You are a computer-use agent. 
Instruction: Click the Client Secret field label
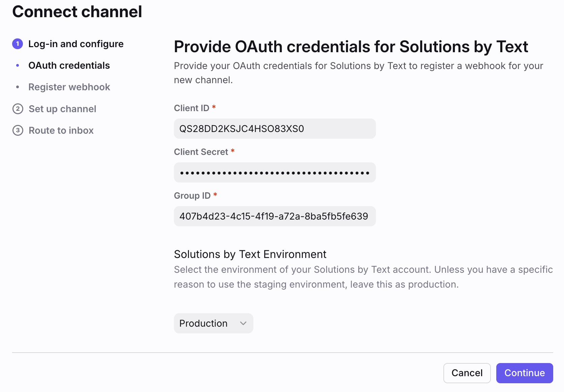(201, 152)
